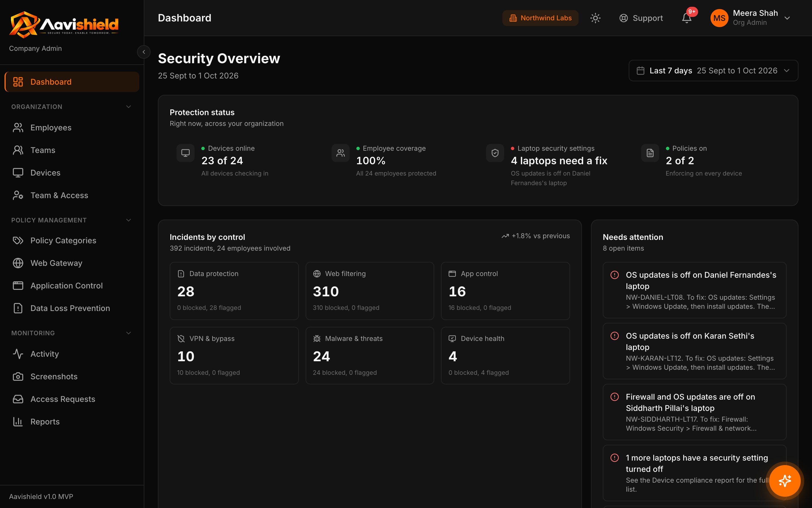This screenshot has width=812, height=508.
Task: Collapse the ORGANIZATION section
Action: 128,107
